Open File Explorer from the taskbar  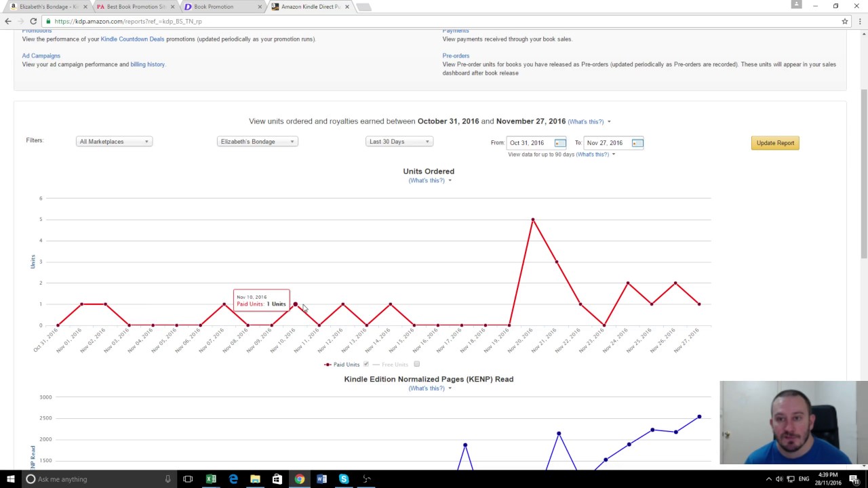pos(255,479)
